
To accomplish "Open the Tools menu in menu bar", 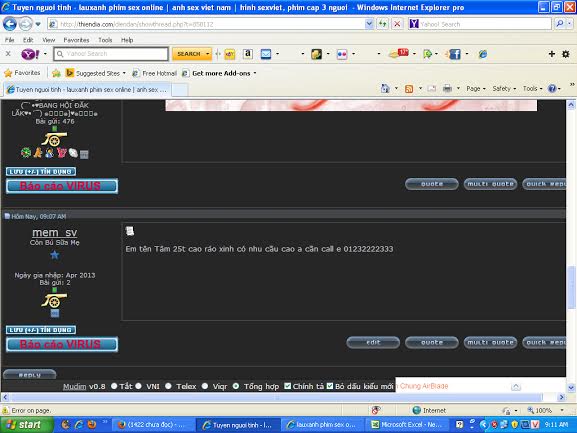I will click(105, 40).
